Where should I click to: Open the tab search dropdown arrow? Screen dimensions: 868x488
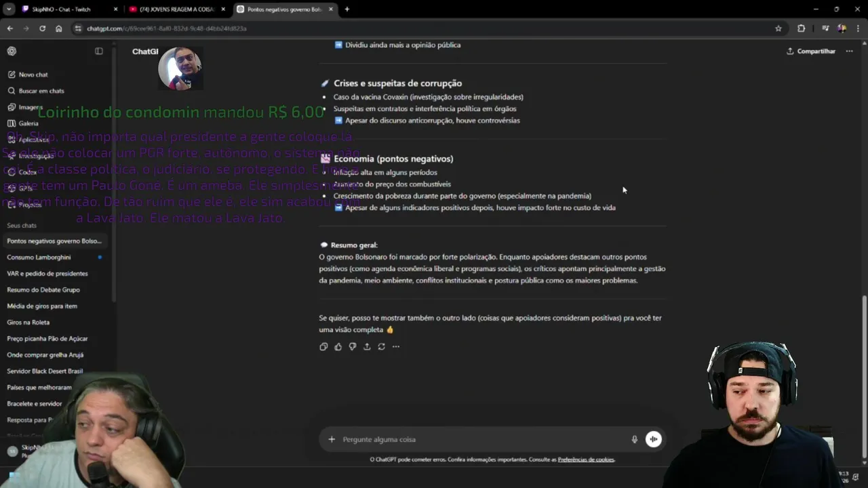pos(9,9)
